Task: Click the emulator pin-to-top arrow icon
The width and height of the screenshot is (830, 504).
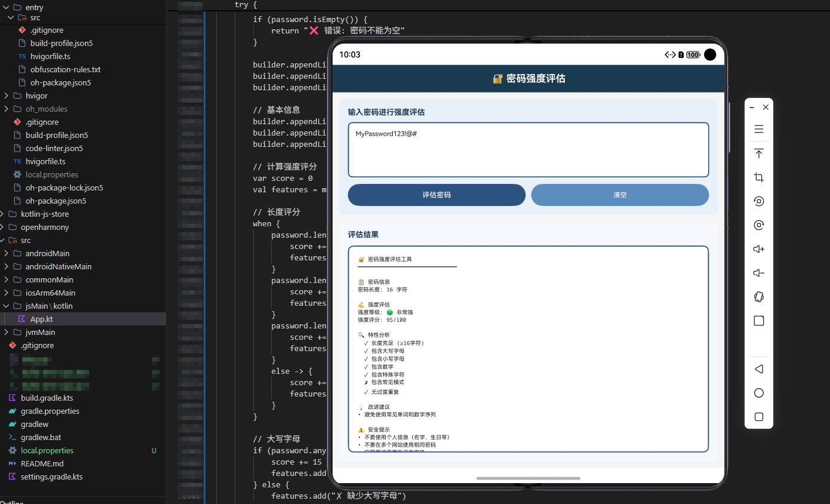Action: [x=759, y=153]
